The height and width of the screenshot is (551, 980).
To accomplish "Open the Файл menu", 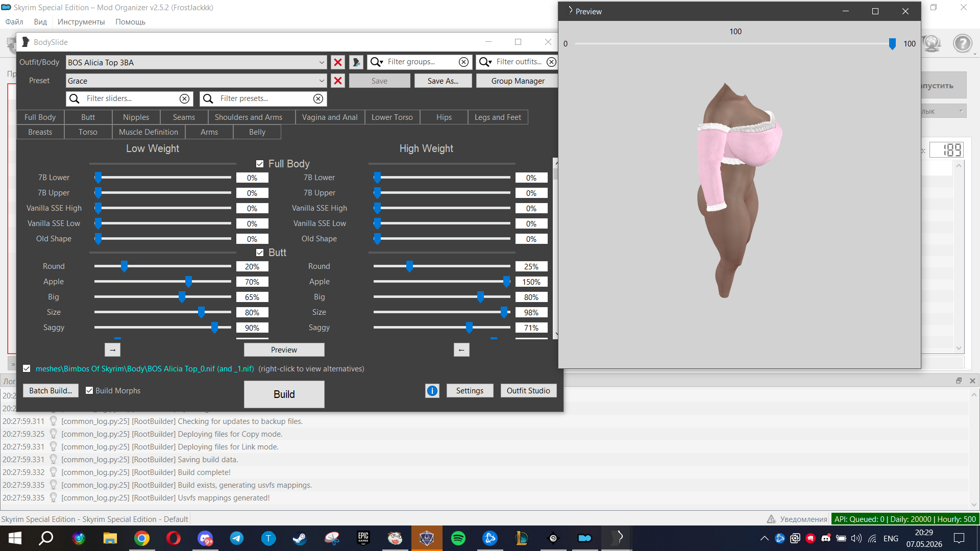I will (14, 22).
